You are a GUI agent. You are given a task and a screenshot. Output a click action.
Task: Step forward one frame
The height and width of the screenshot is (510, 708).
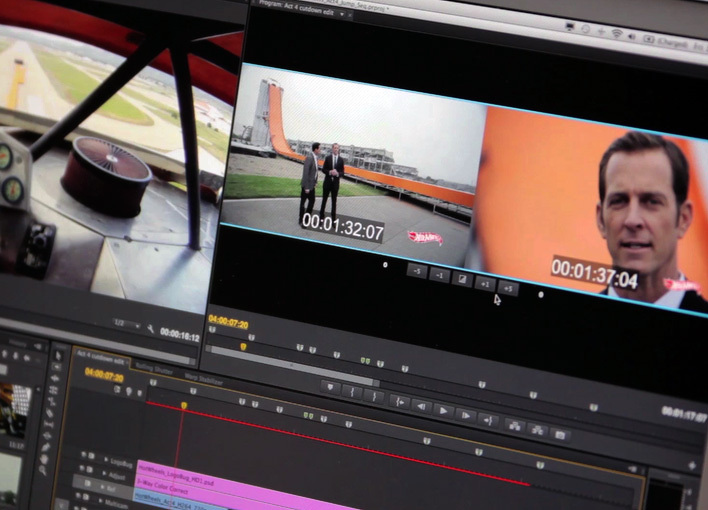tap(466, 416)
